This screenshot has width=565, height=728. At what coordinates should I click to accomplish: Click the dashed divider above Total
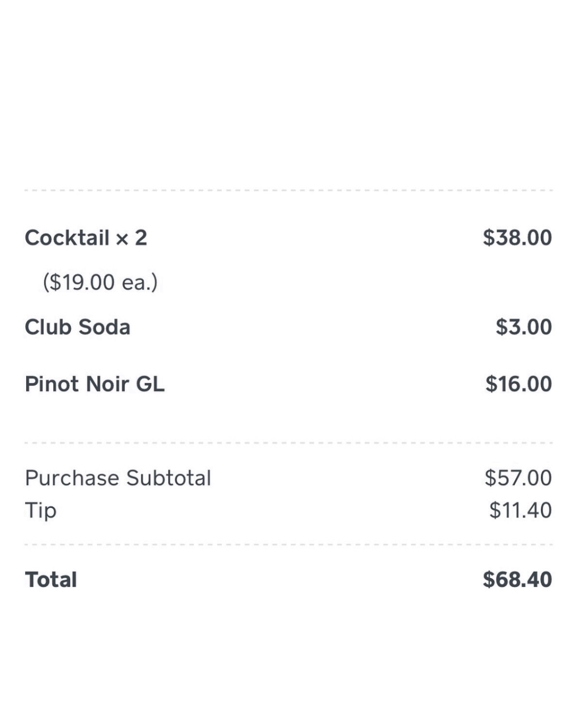tap(288, 545)
